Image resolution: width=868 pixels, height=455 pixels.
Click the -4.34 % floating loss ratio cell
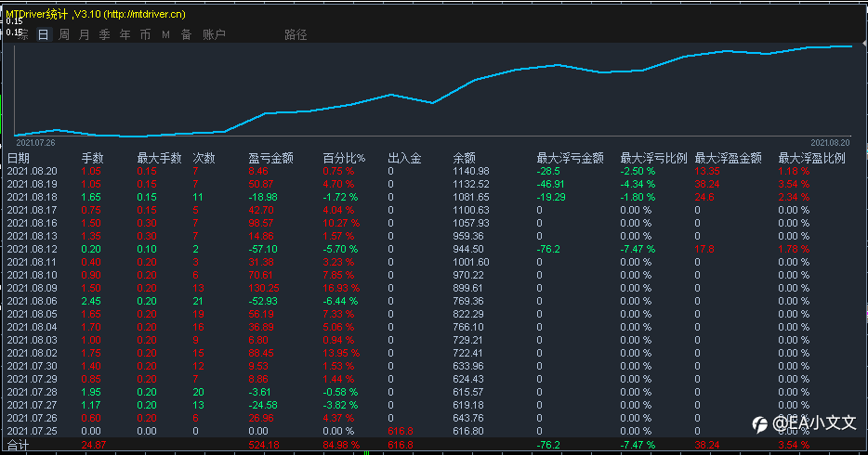click(638, 184)
